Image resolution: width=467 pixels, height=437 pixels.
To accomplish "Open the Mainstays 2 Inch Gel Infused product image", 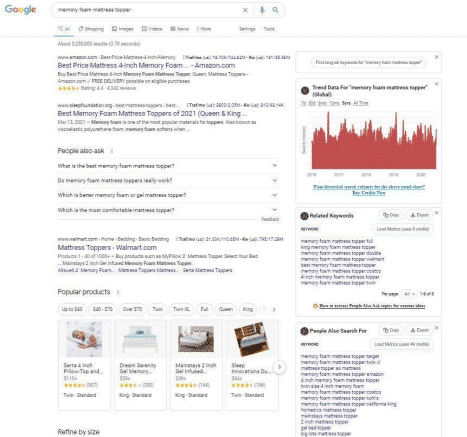I will tap(196, 339).
